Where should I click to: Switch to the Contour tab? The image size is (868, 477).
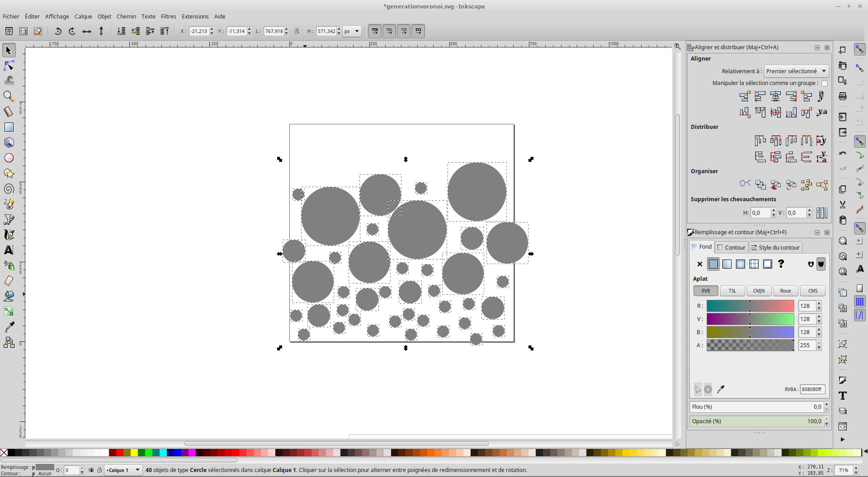pos(731,247)
